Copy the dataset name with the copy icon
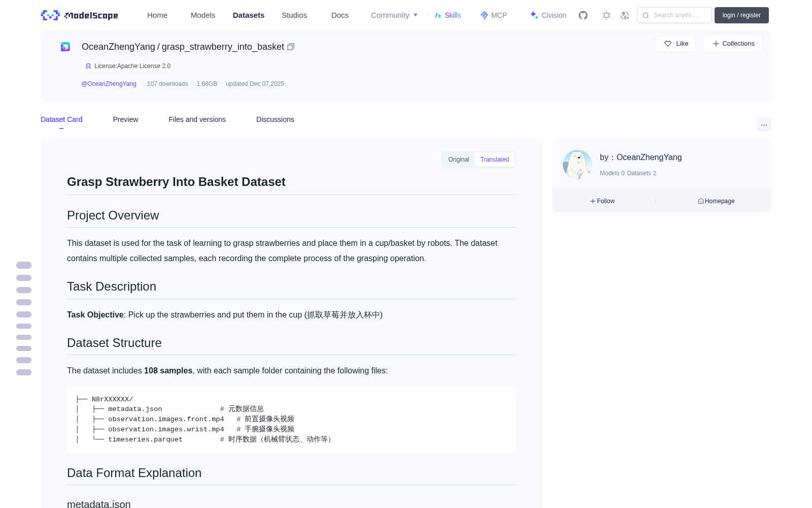 tap(291, 47)
